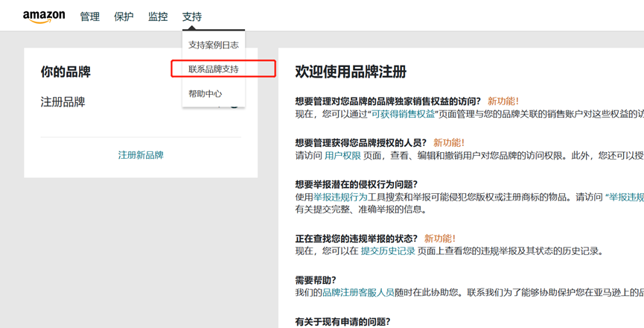Open the 监控 menu
Screen dimensions: 644x328
click(x=158, y=17)
